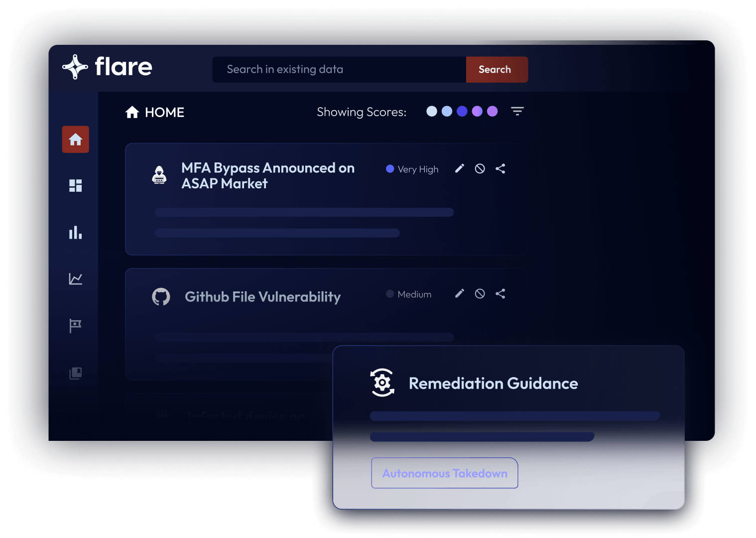Edit the Github File Vulnerability alert

coord(460,293)
